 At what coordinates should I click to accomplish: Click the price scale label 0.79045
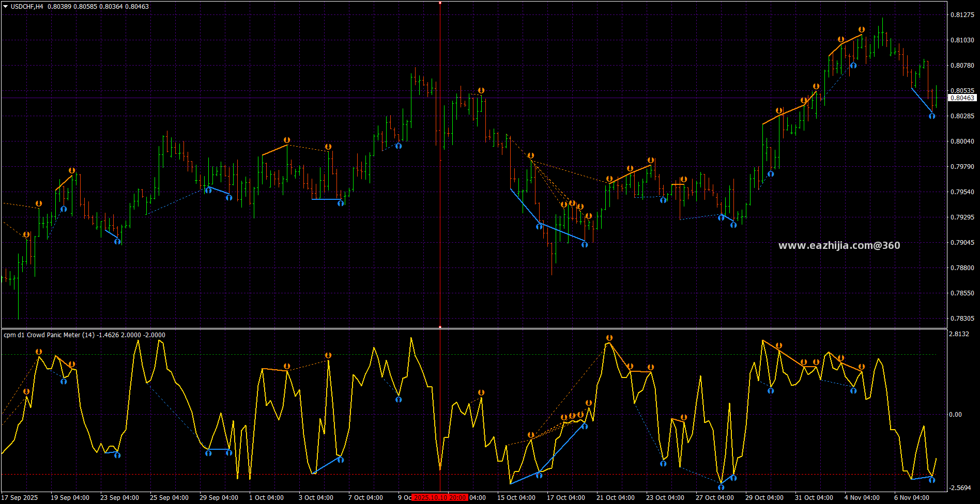tap(962, 243)
